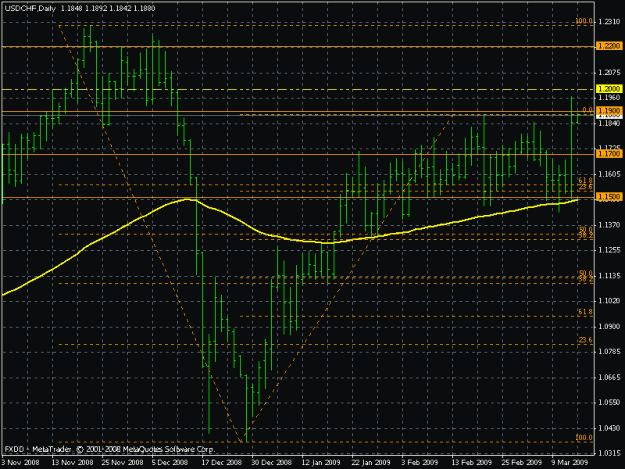Select the orange 1.1500 price level tag

(x=609, y=197)
